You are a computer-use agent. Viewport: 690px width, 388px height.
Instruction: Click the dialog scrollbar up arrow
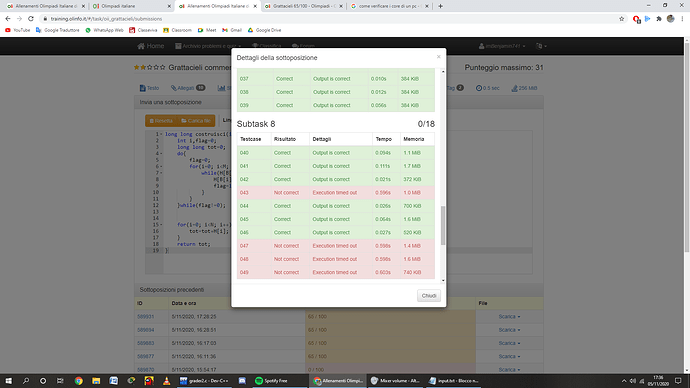pyautogui.click(x=443, y=71)
